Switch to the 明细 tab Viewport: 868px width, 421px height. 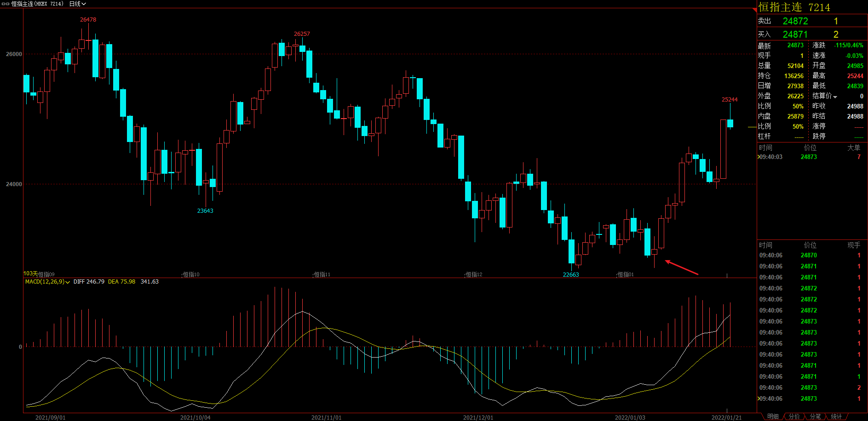click(773, 416)
